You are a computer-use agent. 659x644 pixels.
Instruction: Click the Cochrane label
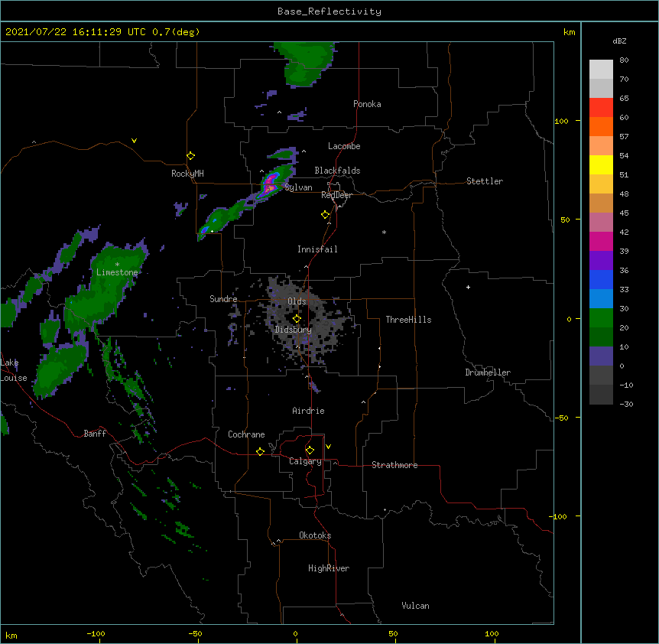246,434
